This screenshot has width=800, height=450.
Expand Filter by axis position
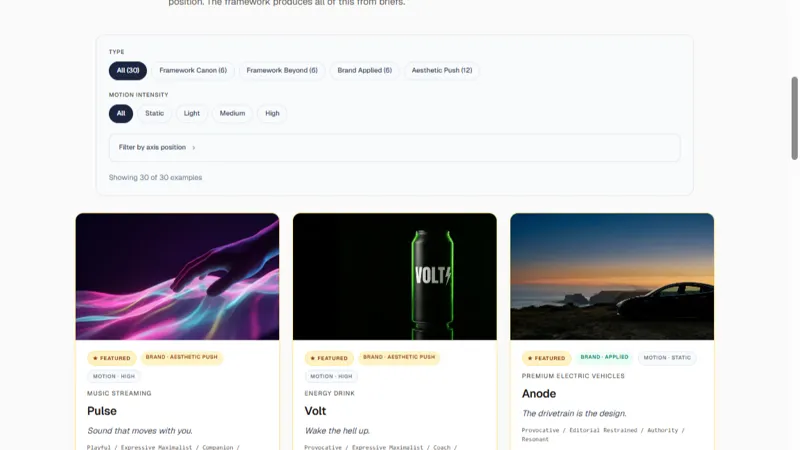pos(394,147)
